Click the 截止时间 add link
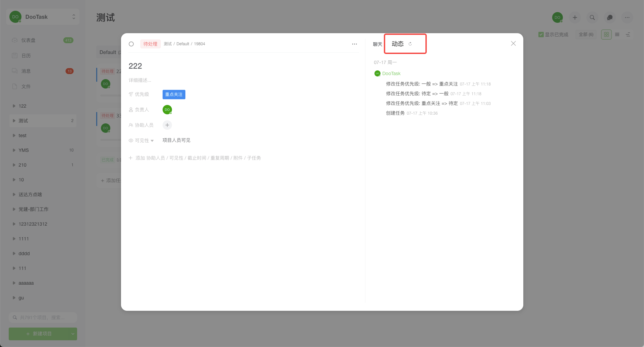The width and height of the screenshot is (644, 347). [x=196, y=158]
